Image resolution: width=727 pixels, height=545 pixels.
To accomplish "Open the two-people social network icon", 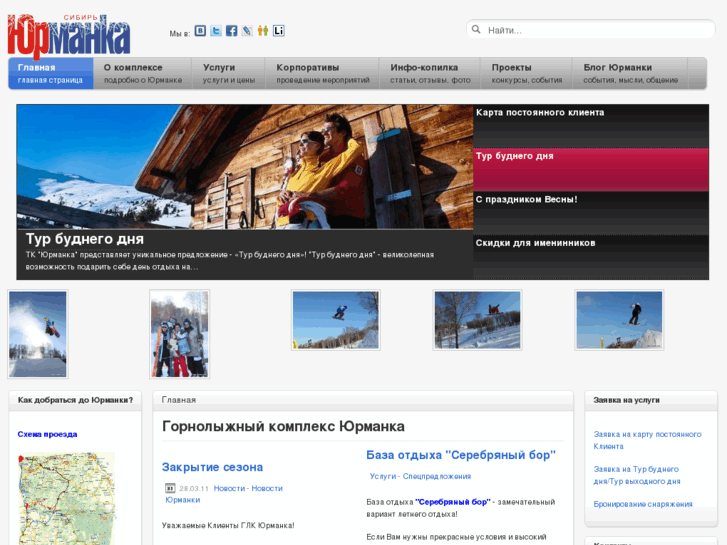I will click(263, 31).
